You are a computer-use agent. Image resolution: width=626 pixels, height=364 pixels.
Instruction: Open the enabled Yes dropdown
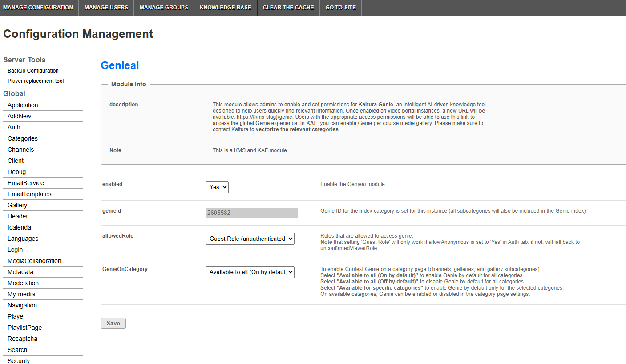pyautogui.click(x=217, y=187)
